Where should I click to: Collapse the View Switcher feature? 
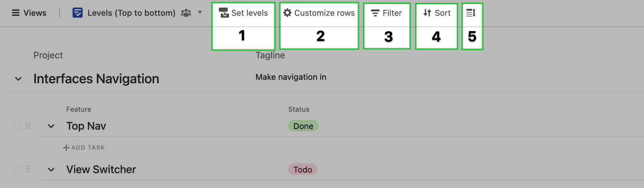[51, 170]
